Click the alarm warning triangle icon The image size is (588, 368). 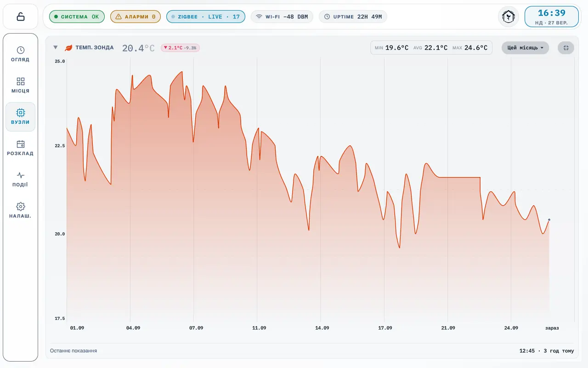coord(119,17)
